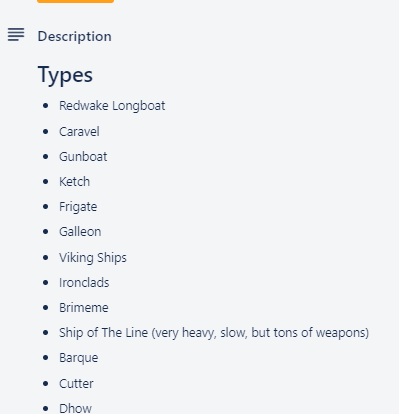Click the Description lines icon
The height and width of the screenshot is (414, 399).
point(16,34)
